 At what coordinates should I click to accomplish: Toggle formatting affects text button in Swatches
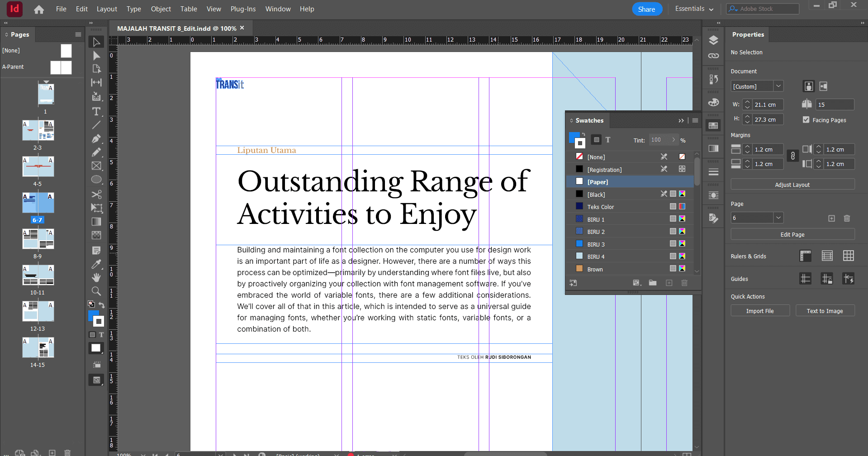click(x=608, y=140)
